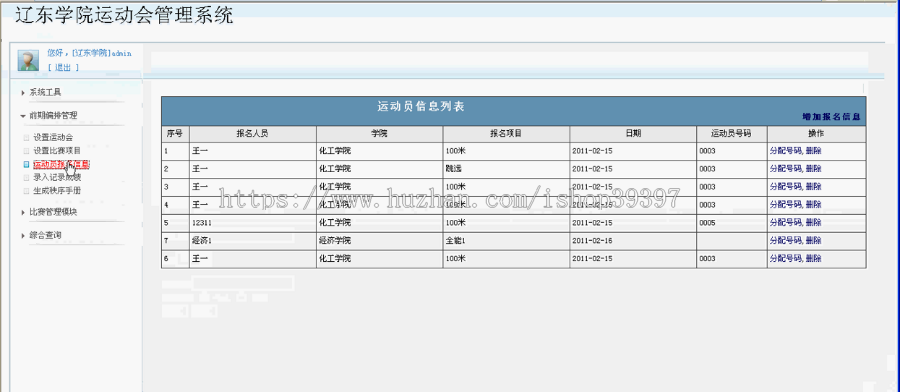The image size is (900, 392).
Task: Click the icon beside 设置运动会
Action: (x=26, y=138)
